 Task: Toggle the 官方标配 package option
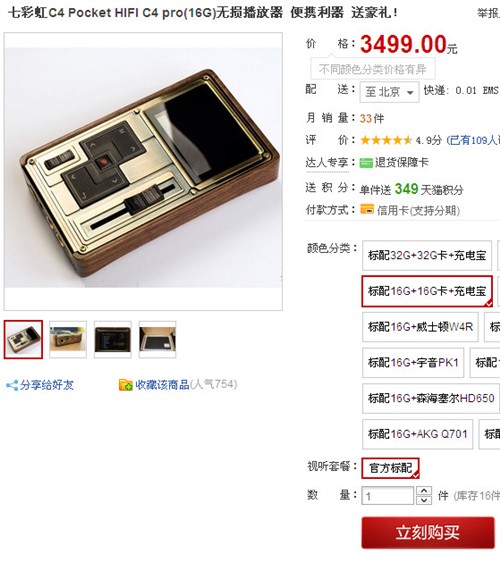tap(390, 468)
